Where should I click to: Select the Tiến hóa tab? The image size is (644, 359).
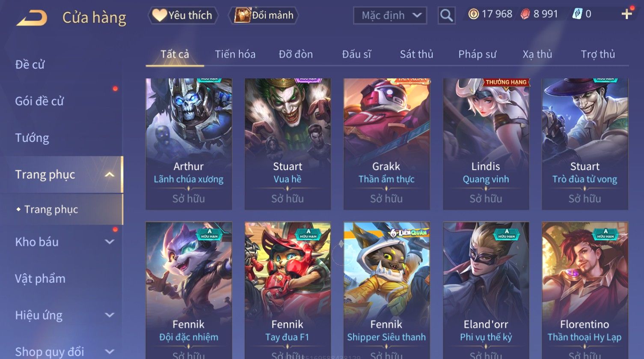235,54
